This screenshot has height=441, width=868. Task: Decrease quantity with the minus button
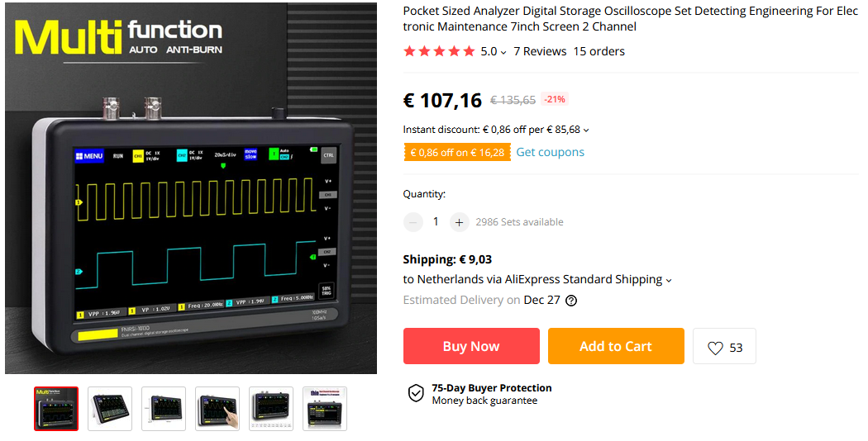[413, 222]
